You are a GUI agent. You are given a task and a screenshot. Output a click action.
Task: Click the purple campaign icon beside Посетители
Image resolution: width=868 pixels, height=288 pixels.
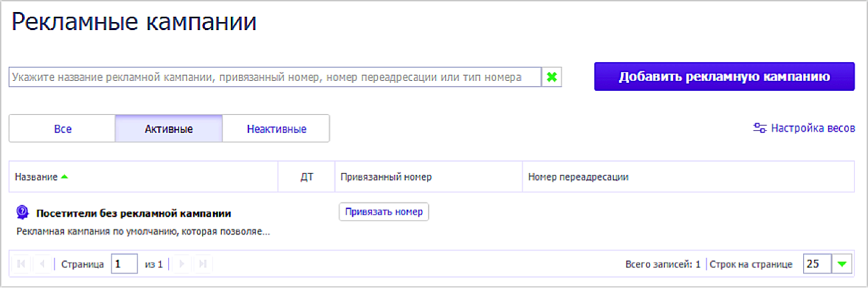(x=22, y=212)
